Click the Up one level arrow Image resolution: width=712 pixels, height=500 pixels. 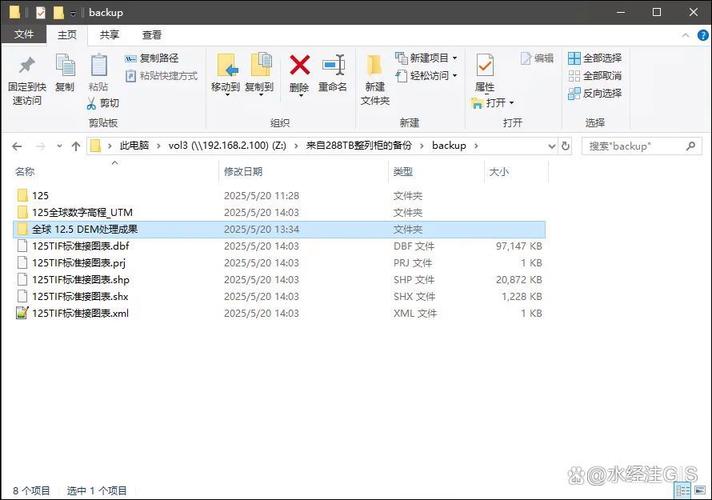click(x=76, y=146)
